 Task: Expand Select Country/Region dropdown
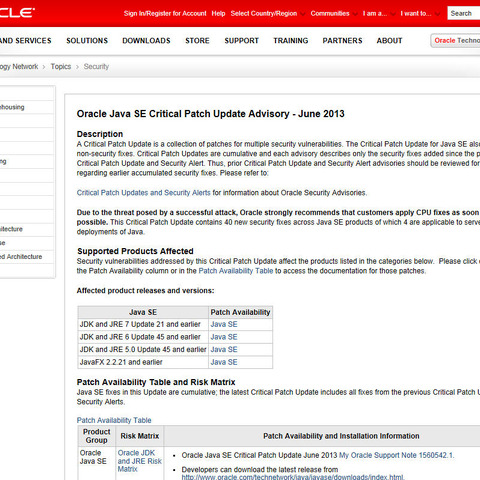coord(268,13)
